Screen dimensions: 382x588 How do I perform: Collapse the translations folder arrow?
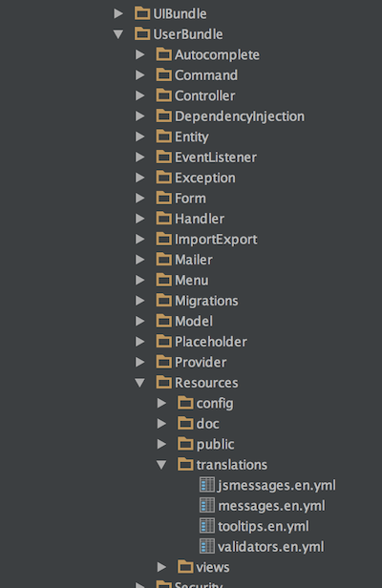click(x=161, y=465)
